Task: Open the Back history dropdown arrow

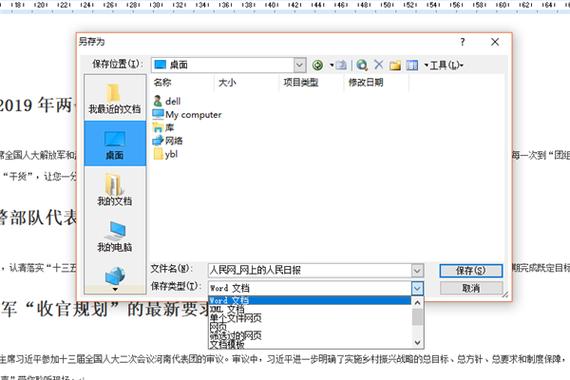Action: coord(332,65)
